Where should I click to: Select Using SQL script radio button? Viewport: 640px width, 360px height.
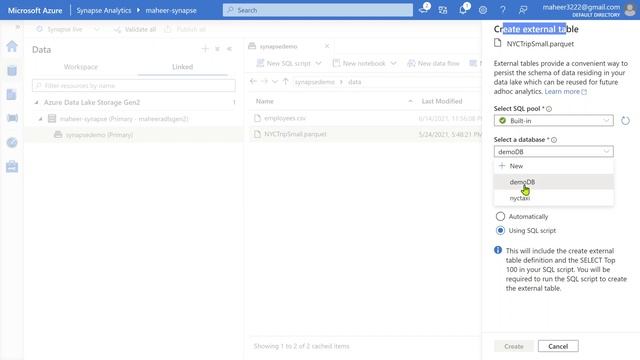tap(500, 230)
